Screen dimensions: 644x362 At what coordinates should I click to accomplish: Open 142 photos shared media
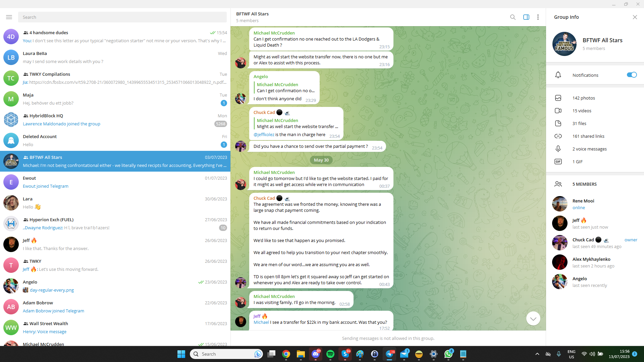click(x=584, y=98)
